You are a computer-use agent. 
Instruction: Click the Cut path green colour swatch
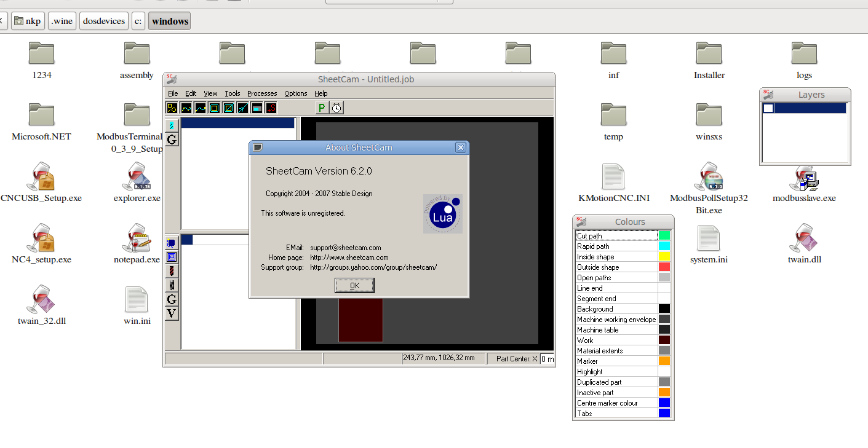(664, 235)
